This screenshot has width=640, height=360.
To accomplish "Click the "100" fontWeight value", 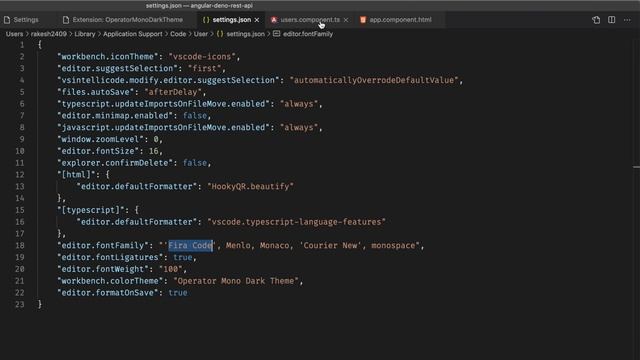I will (171, 269).
